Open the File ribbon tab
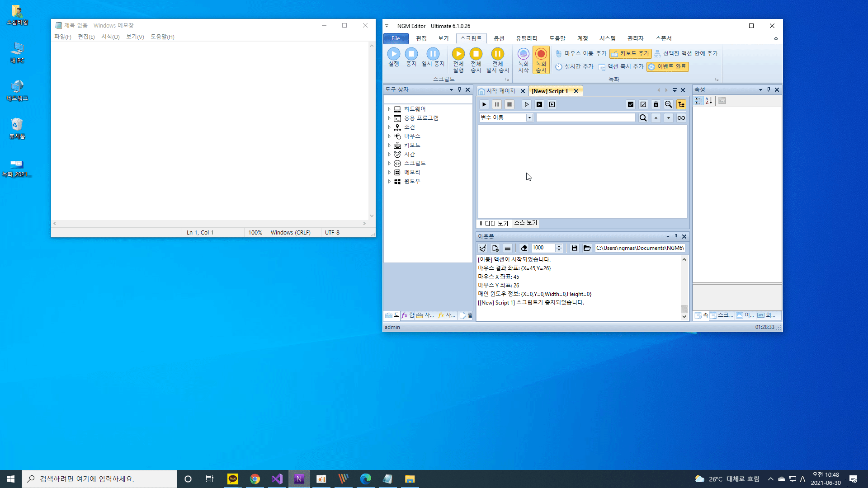 (x=396, y=38)
